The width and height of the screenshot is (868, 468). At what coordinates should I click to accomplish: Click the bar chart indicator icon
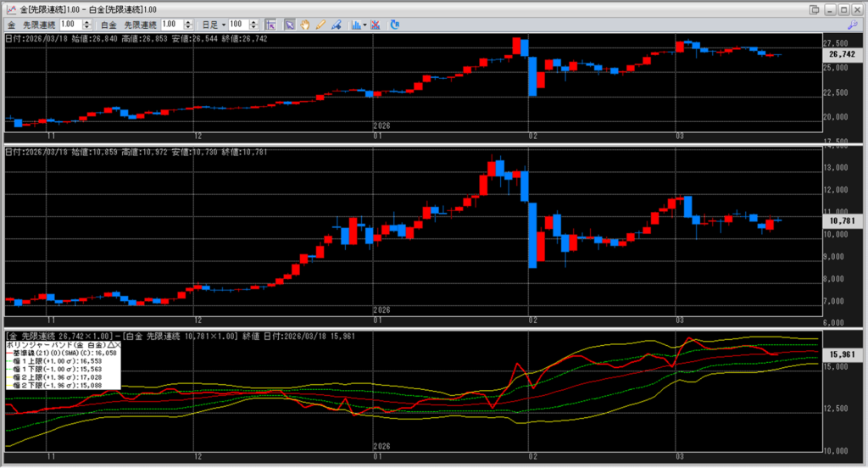pyautogui.click(x=354, y=25)
